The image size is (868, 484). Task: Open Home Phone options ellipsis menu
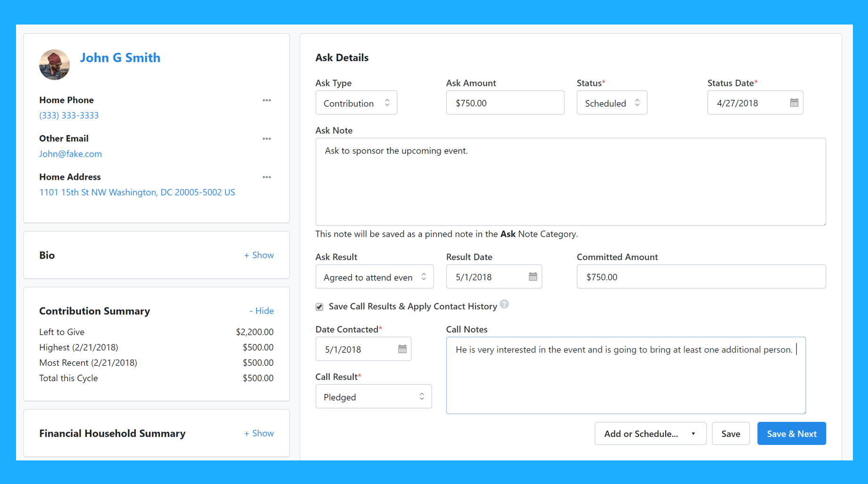pos(267,100)
